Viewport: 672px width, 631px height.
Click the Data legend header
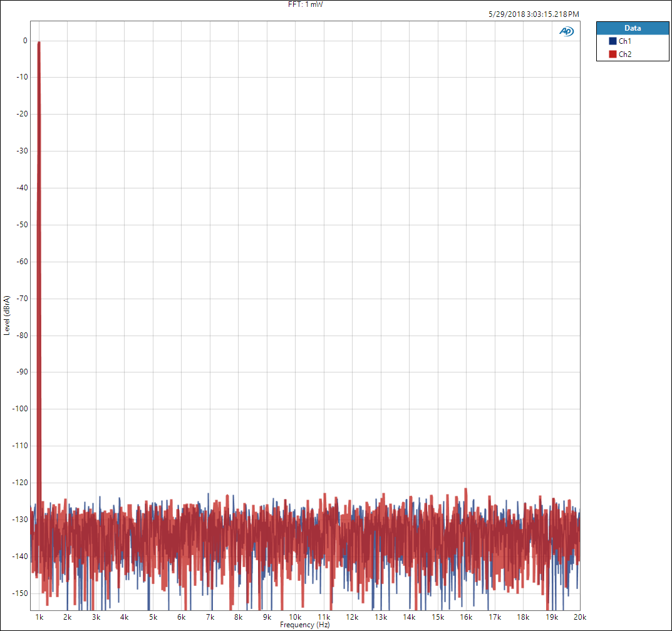click(632, 28)
